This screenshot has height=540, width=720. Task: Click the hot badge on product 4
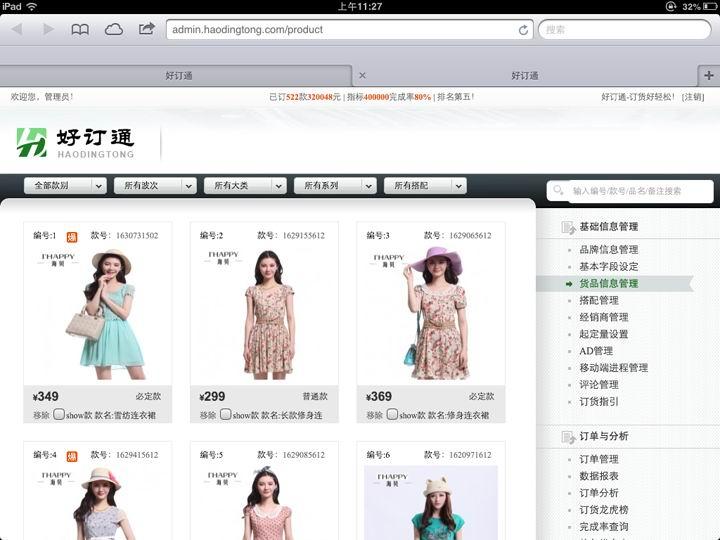pyautogui.click(x=72, y=456)
